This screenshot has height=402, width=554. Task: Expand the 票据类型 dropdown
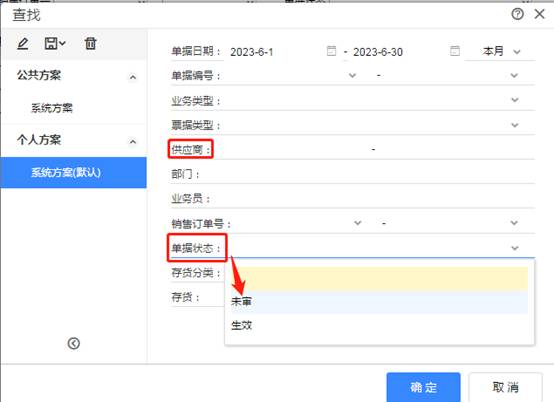pyautogui.click(x=515, y=125)
